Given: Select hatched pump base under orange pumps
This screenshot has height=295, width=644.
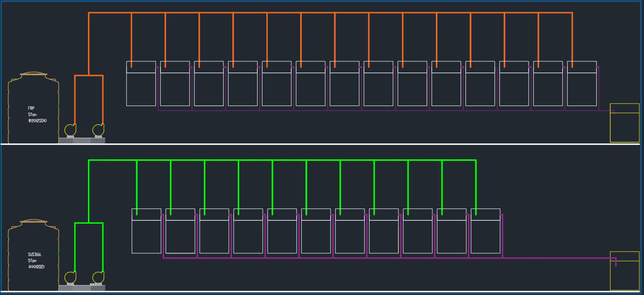Looking at the screenshot, I should click(x=82, y=141).
